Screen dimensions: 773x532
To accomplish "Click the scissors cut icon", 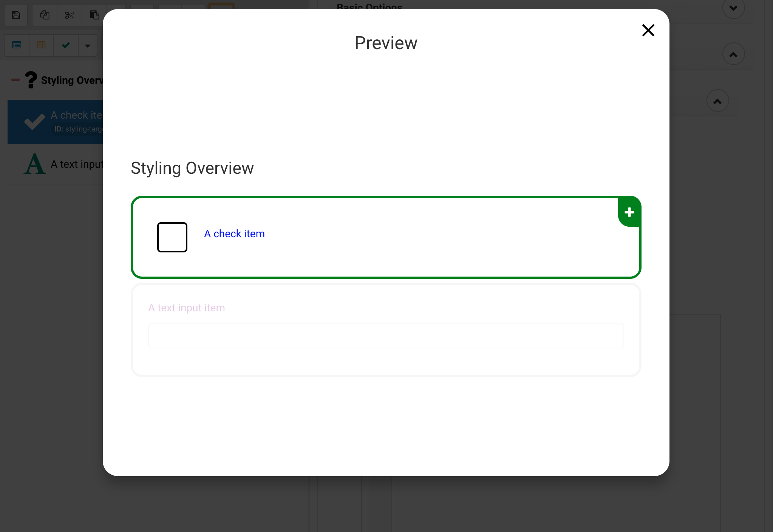I will [70, 15].
